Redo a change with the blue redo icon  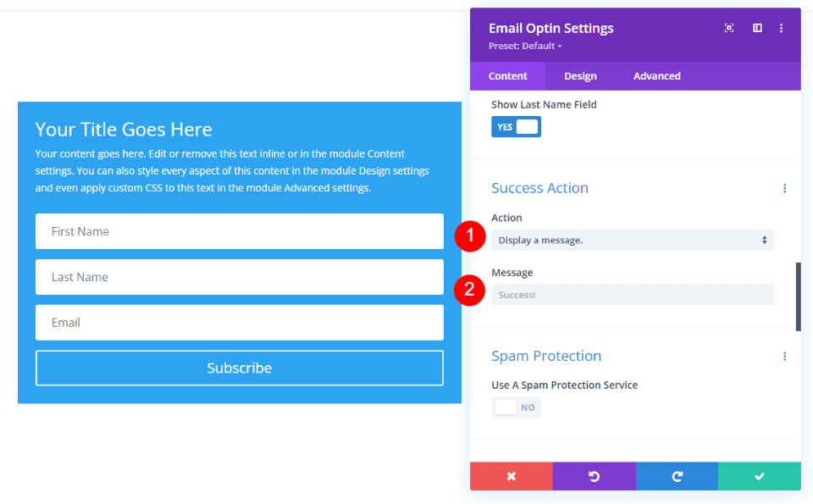coord(676,476)
